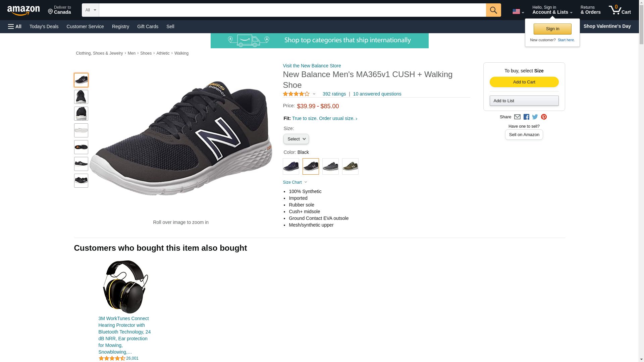Screen dimensions: 644x362
Task: Share product via email icon
Action: pyautogui.click(x=517, y=117)
